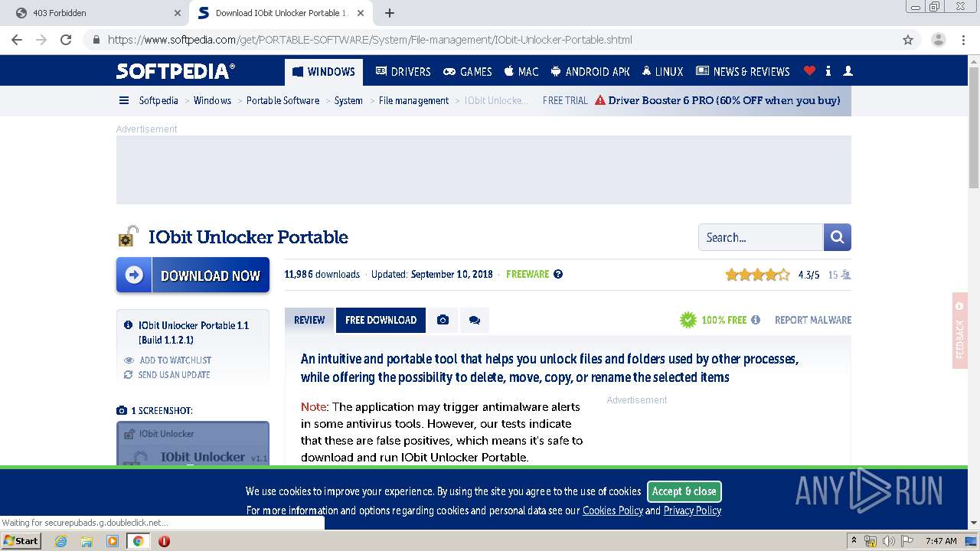Open the comments speech bubble tab
The width and height of the screenshot is (980, 551).
click(475, 320)
